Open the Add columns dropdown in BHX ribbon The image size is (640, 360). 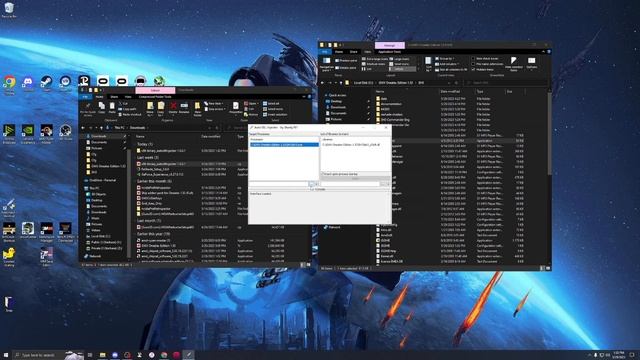pyautogui.click(x=447, y=64)
